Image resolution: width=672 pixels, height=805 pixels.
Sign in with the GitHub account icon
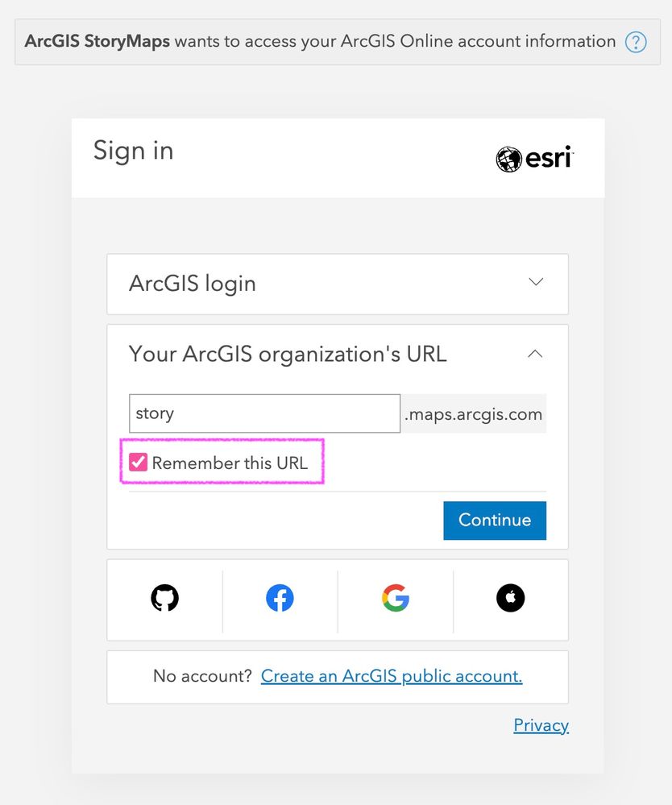point(164,598)
